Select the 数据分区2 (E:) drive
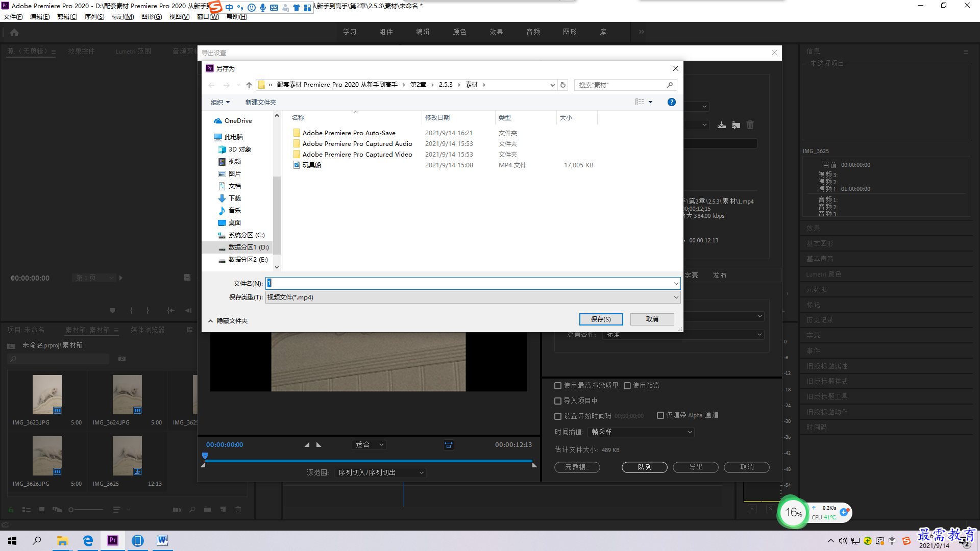This screenshot has width=980, height=551. (x=248, y=260)
